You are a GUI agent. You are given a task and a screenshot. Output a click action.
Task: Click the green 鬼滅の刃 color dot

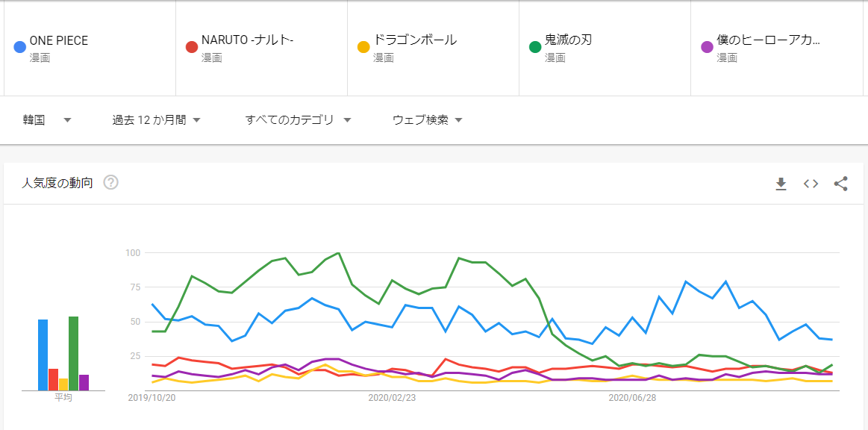(x=535, y=48)
